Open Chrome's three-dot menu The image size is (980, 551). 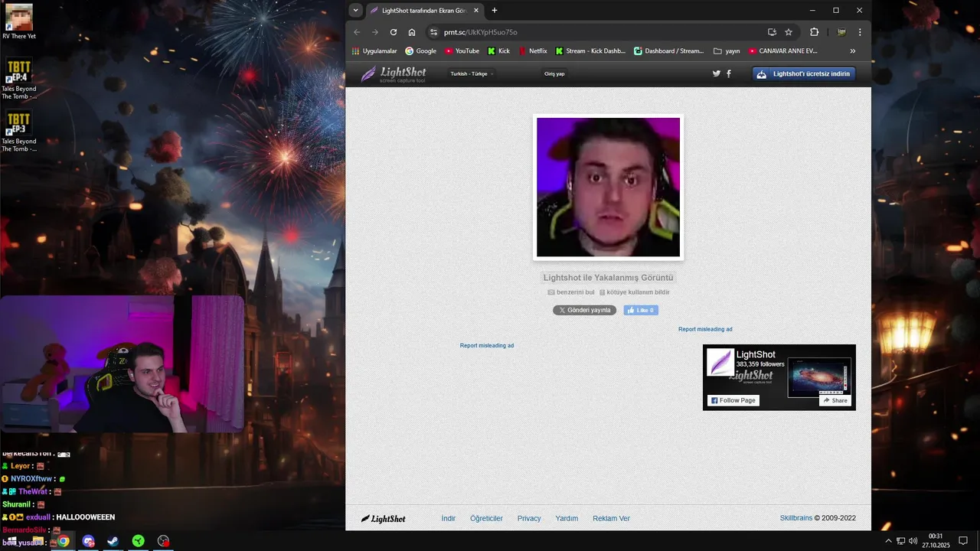[x=860, y=32]
